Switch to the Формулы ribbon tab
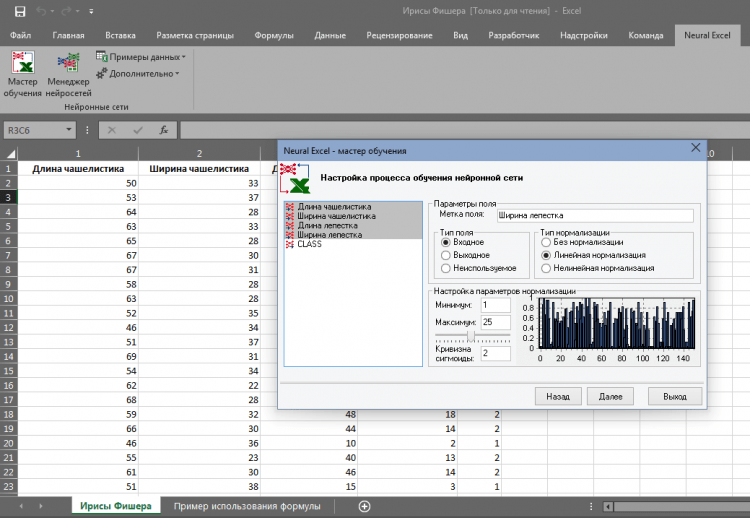Image resolution: width=750 pixels, height=518 pixels. click(273, 35)
